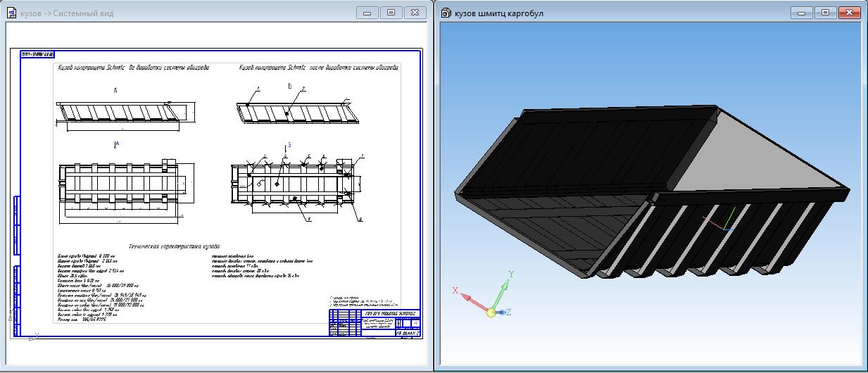Minimize the кузов ->Системный вид window
Viewport: 868px width, 373px height.
(x=369, y=13)
